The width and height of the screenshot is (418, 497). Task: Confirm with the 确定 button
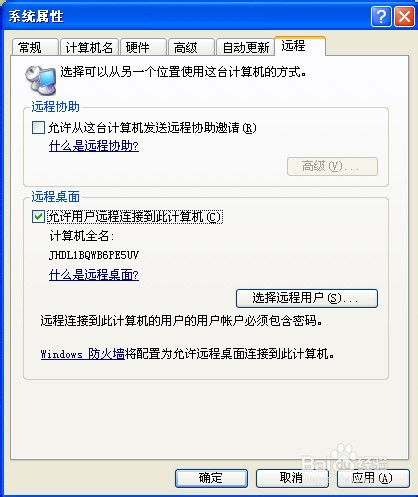pyautogui.click(x=211, y=478)
